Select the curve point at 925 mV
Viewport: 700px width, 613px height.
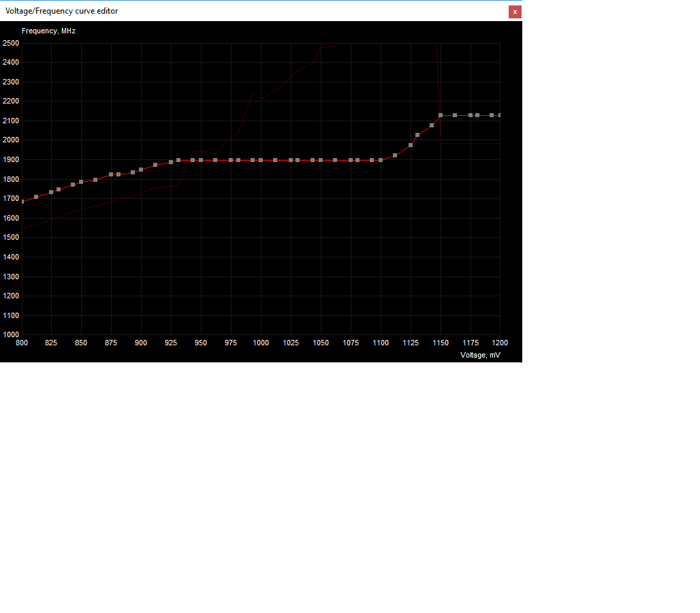(171, 162)
